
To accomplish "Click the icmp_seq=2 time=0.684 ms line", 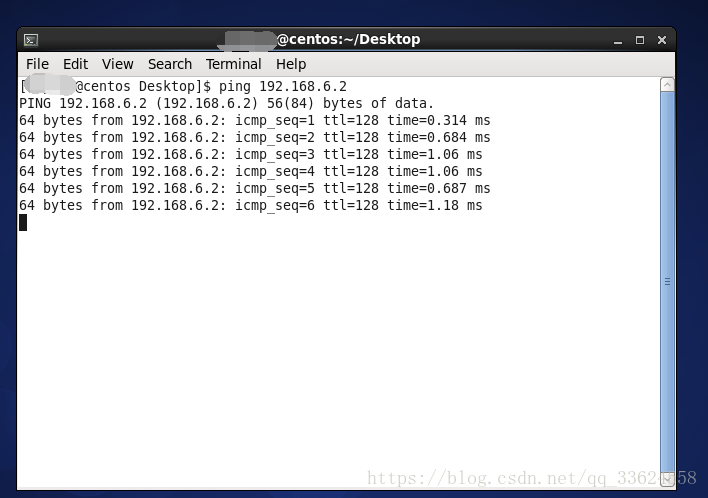I will point(255,137).
